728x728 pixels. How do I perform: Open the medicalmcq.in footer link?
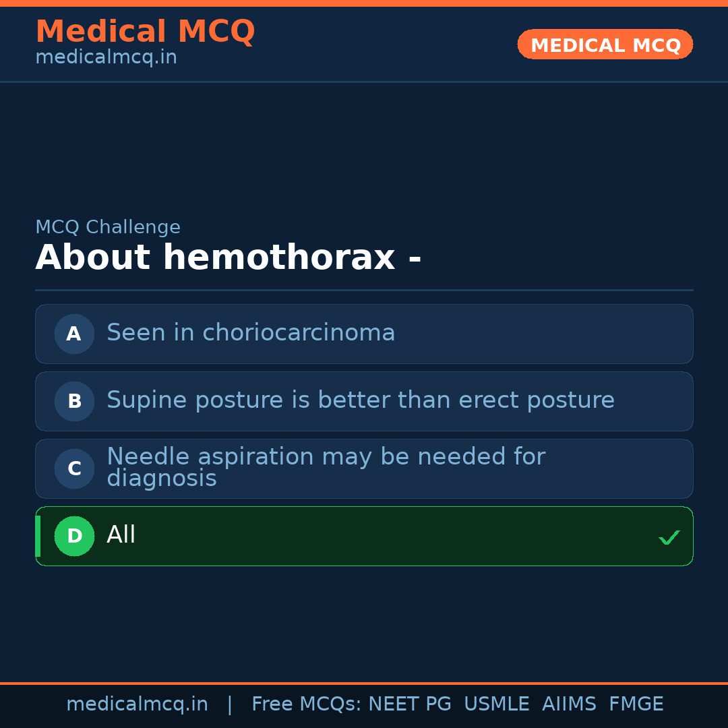click(x=137, y=704)
